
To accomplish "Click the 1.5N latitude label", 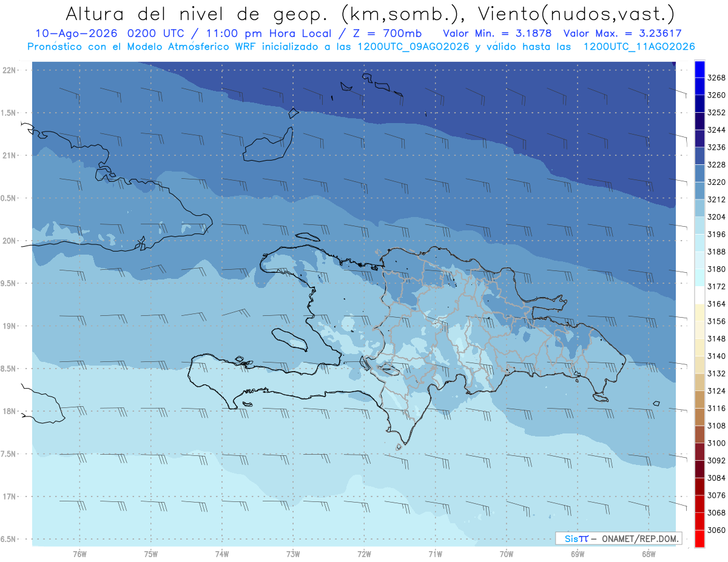I will 9,113.
